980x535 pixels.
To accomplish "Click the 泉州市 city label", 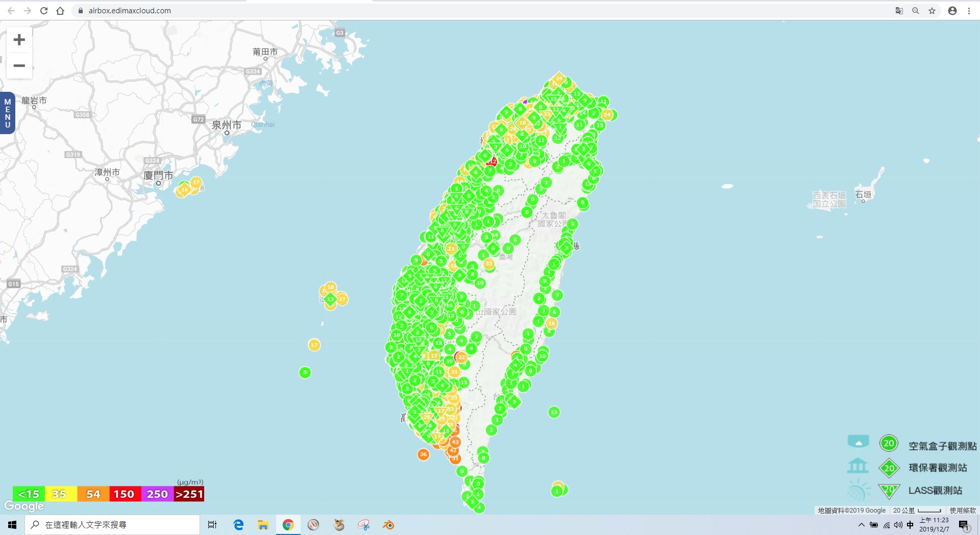I will pos(227,125).
